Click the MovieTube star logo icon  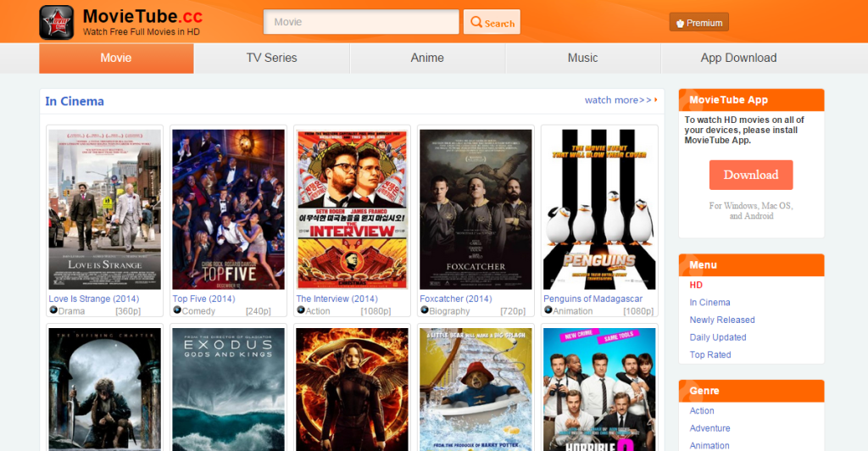click(x=57, y=23)
